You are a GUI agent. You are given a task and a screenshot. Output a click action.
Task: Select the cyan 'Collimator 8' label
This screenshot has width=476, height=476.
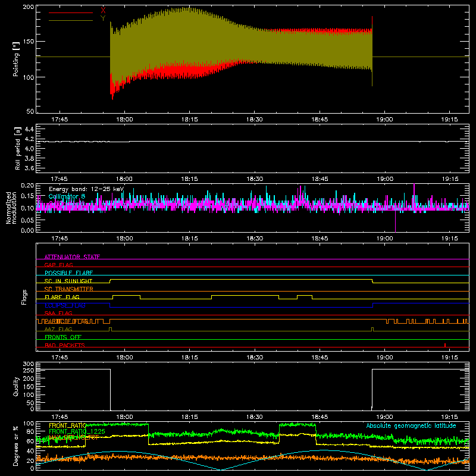coord(67,196)
